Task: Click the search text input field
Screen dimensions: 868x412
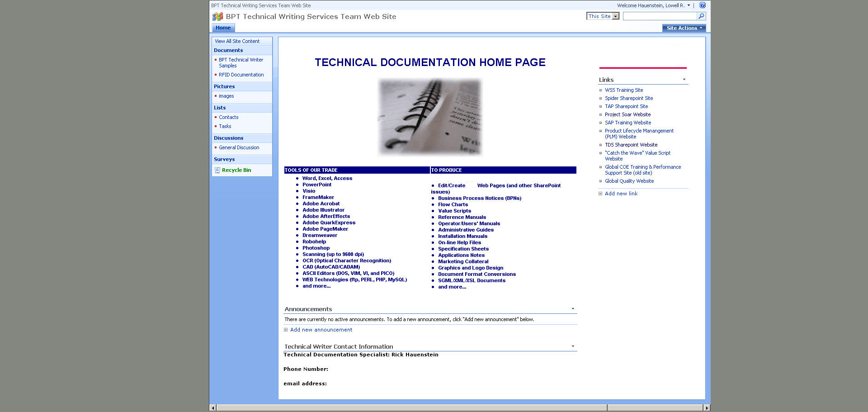Action: pos(659,16)
